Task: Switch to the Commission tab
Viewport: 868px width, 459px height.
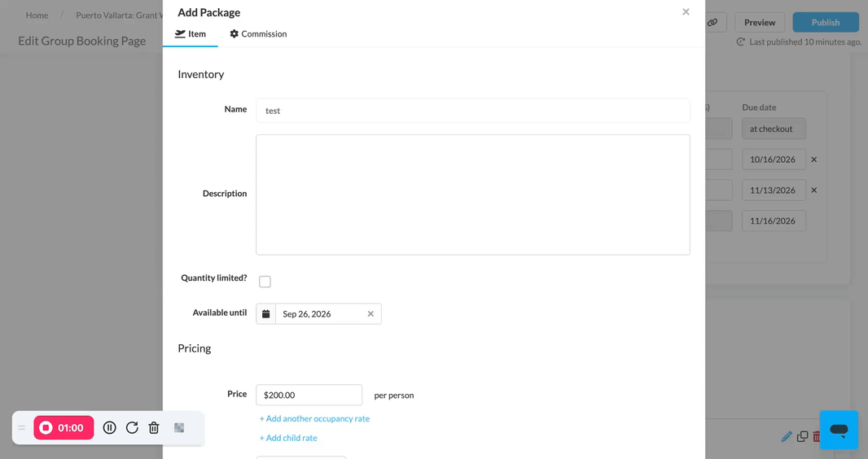Action: [258, 33]
